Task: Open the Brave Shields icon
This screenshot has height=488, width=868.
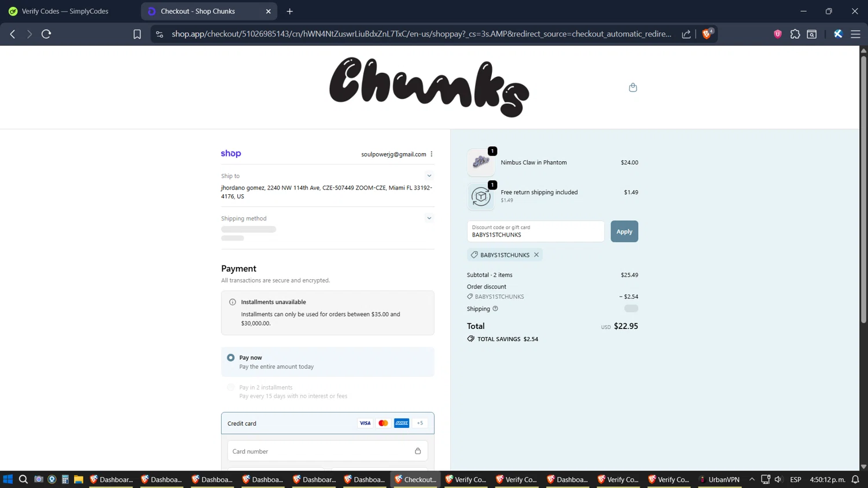Action: click(x=707, y=34)
